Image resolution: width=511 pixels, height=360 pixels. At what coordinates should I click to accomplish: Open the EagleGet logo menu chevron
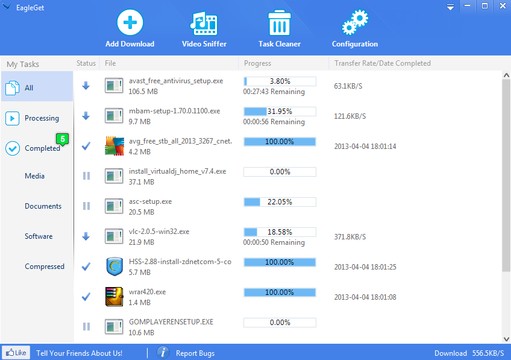(x=6, y=7)
